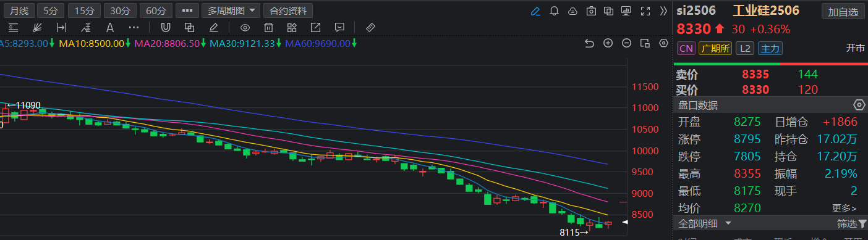Open the price alert bell icon
Image resolution: width=868 pixels, height=240 pixels.
coord(554,10)
